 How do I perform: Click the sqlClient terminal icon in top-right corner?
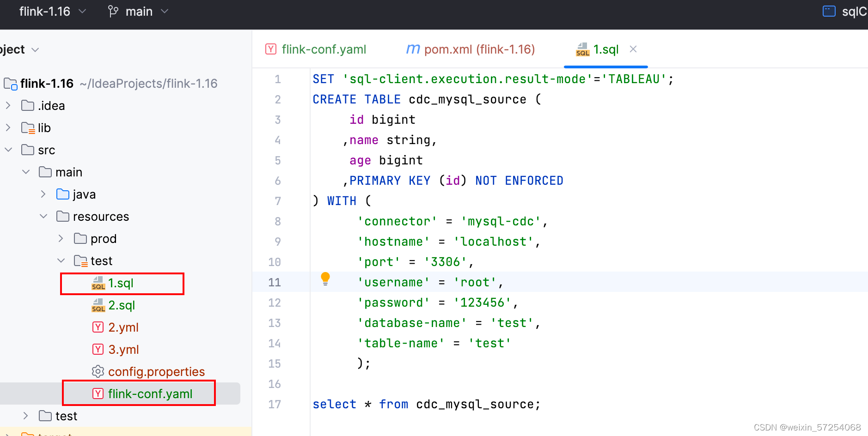[x=829, y=11]
